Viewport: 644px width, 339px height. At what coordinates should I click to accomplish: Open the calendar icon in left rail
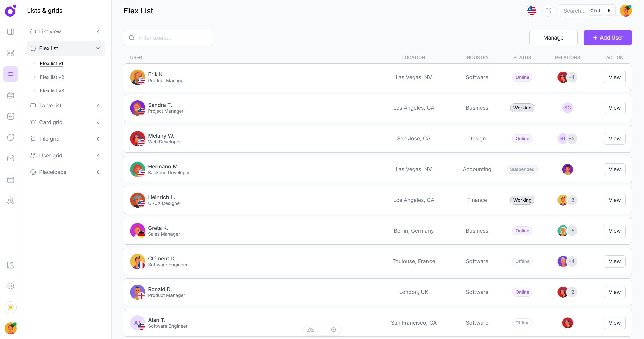(x=11, y=180)
